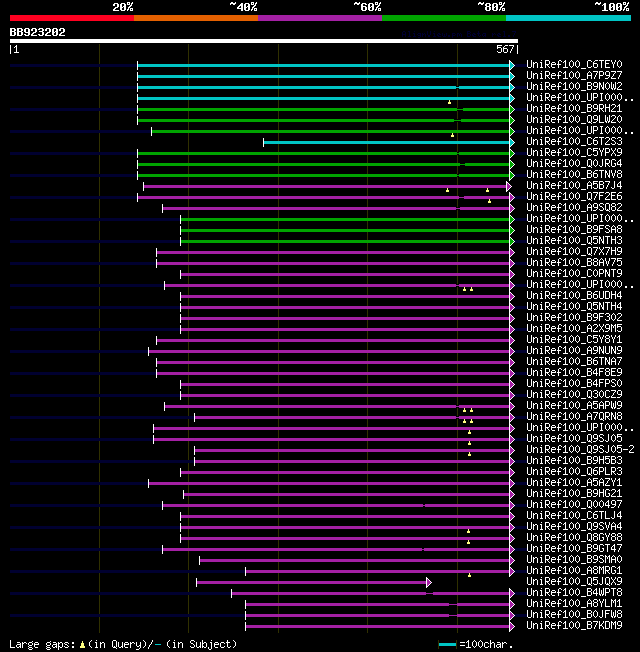Select the UniRef100_A9SQ82 label
This screenshot has height=652, width=640.
point(574,207)
